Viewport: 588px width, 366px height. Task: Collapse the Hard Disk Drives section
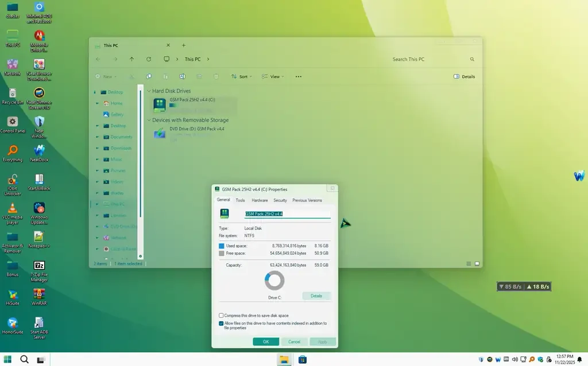click(x=150, y=91)
